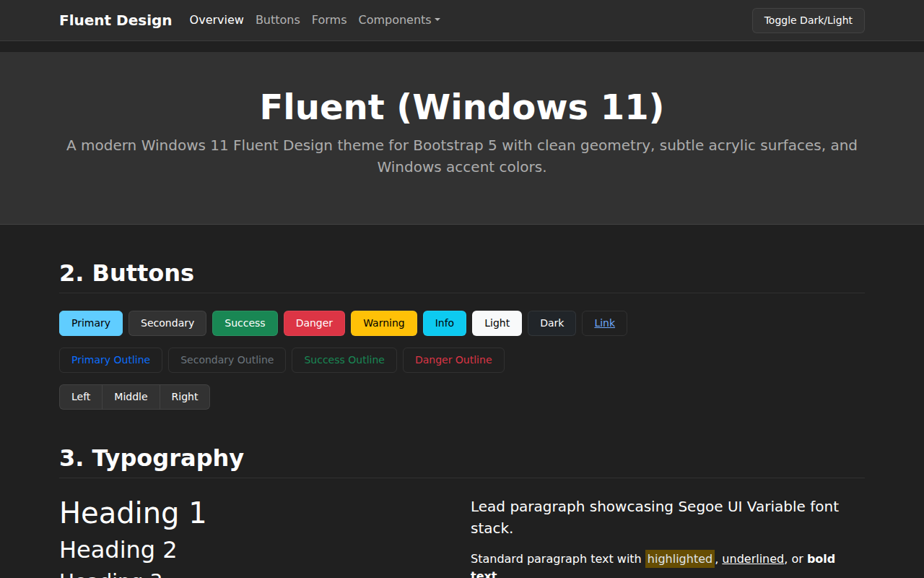Click the Secondary button
The image size is (924, 578).
pos(167,323)
